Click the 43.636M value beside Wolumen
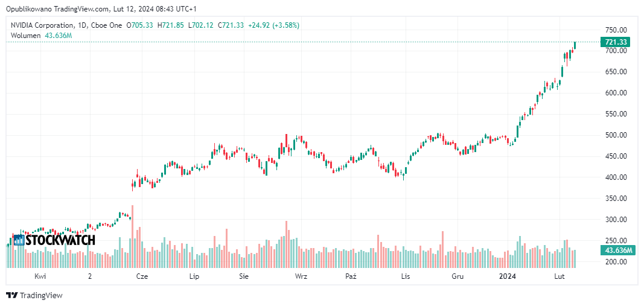This screenshot has width=644, height=306. [58, 36]
